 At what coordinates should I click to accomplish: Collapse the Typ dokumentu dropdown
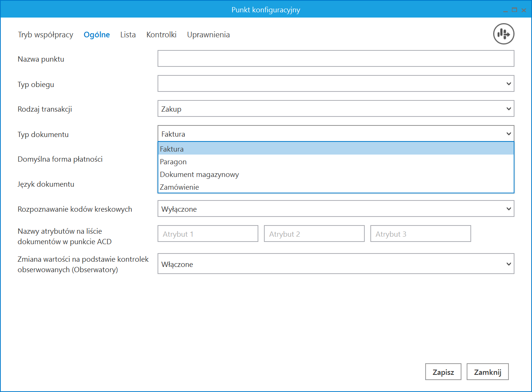[508, 134]
